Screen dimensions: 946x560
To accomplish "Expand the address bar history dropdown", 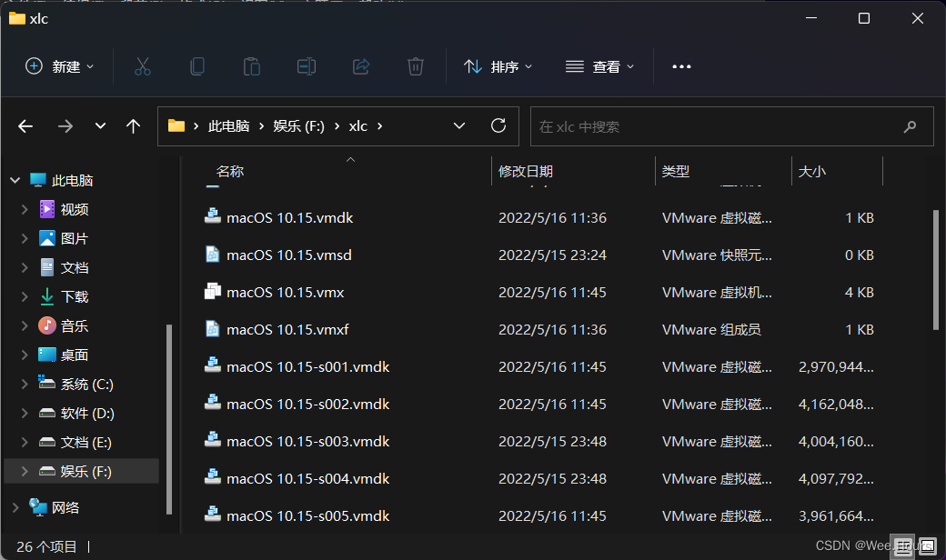I will point(459,126).
